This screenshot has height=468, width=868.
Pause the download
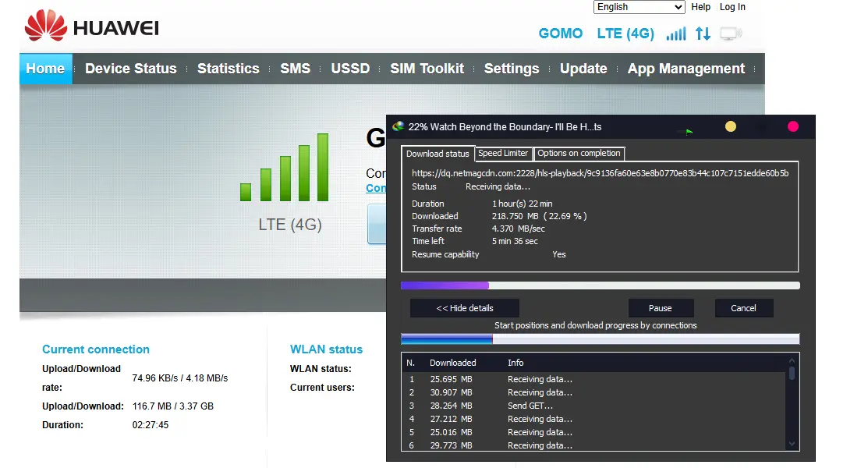tap(661, 308)
